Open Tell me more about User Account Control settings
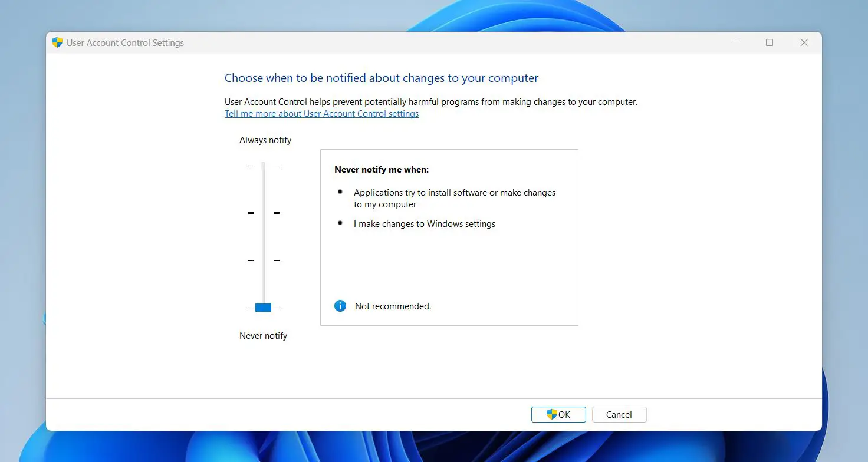 coord(321,113)
